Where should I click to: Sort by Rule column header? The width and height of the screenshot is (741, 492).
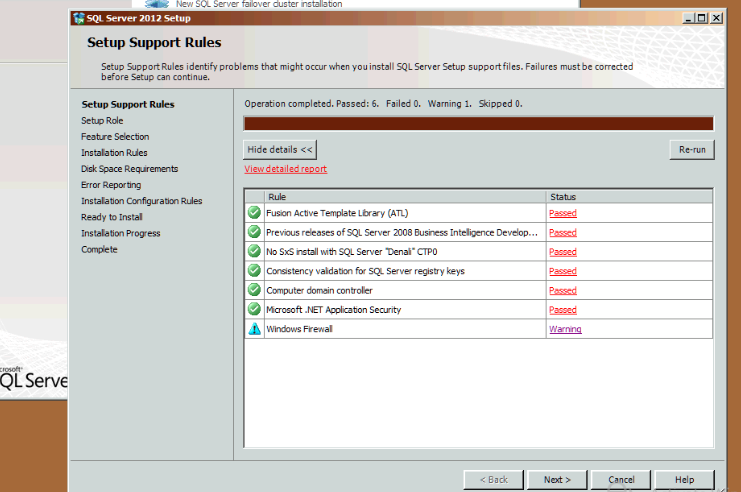[405, 197]
